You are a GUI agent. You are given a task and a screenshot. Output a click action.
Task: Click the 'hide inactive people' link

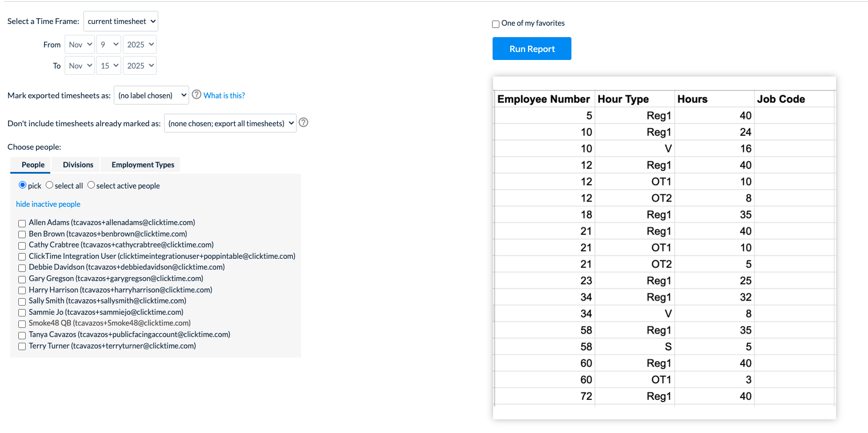48,204
